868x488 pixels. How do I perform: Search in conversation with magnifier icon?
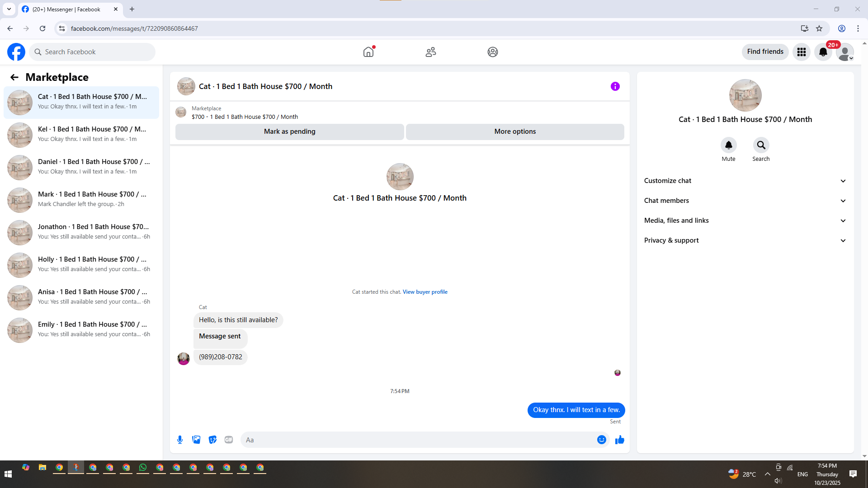point(761,145)
